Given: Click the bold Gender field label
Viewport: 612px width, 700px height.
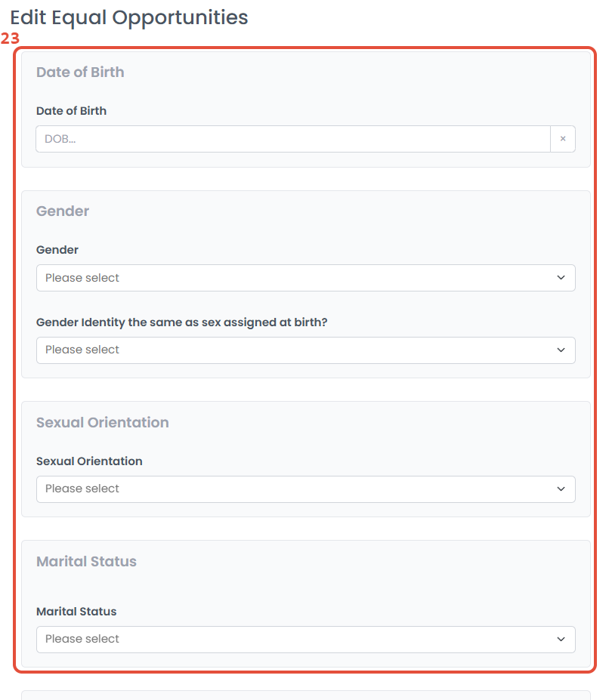Looking at the screenshot, I should pyautogui.click(x=57, y=250).
